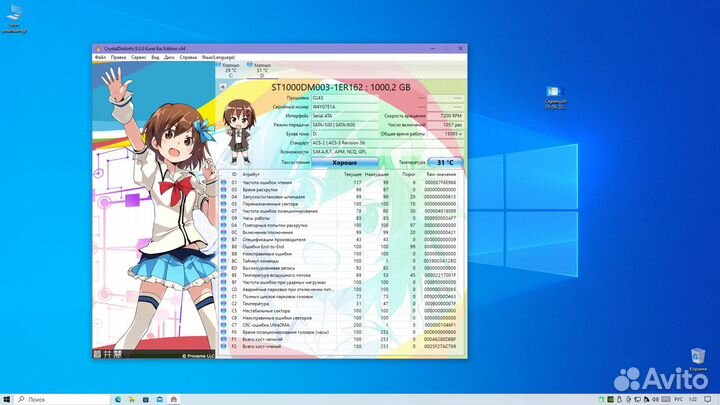Click the 7200 RPM rotation speed field

[x=445, y=116]
